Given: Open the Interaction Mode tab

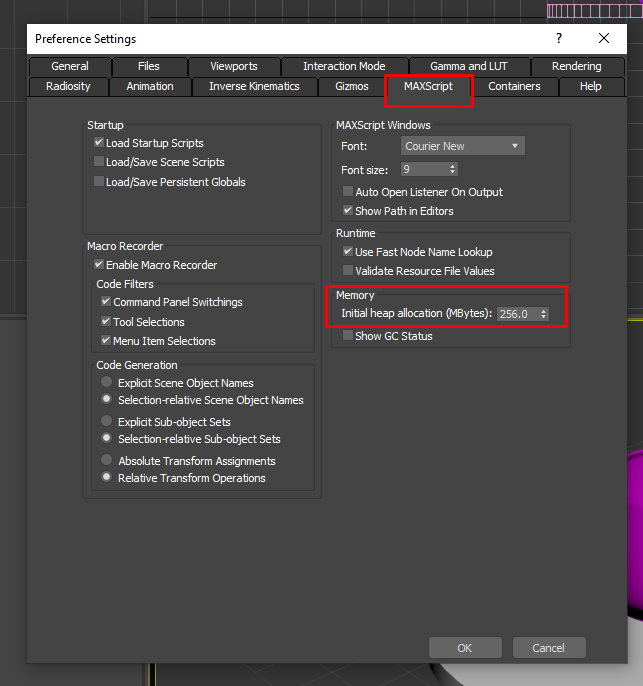Looking at the screenshot, I should [344, 66].
